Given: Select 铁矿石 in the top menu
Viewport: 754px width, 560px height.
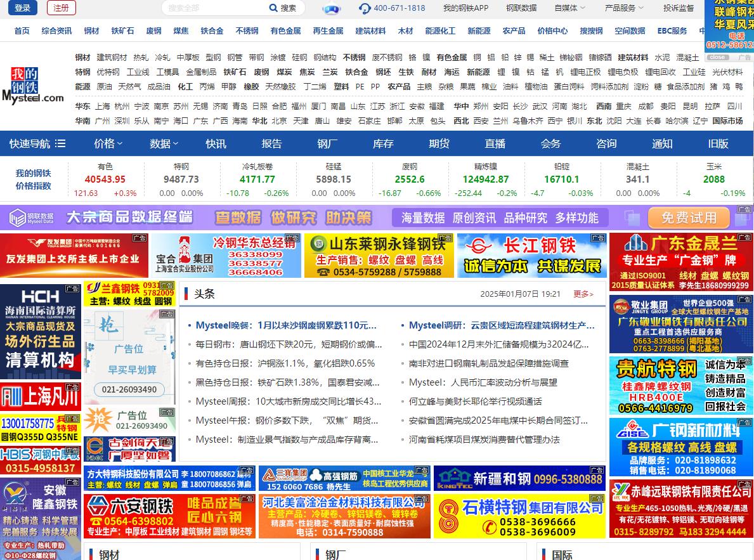Looking at the screenshot, I should (x=122, y=31).
